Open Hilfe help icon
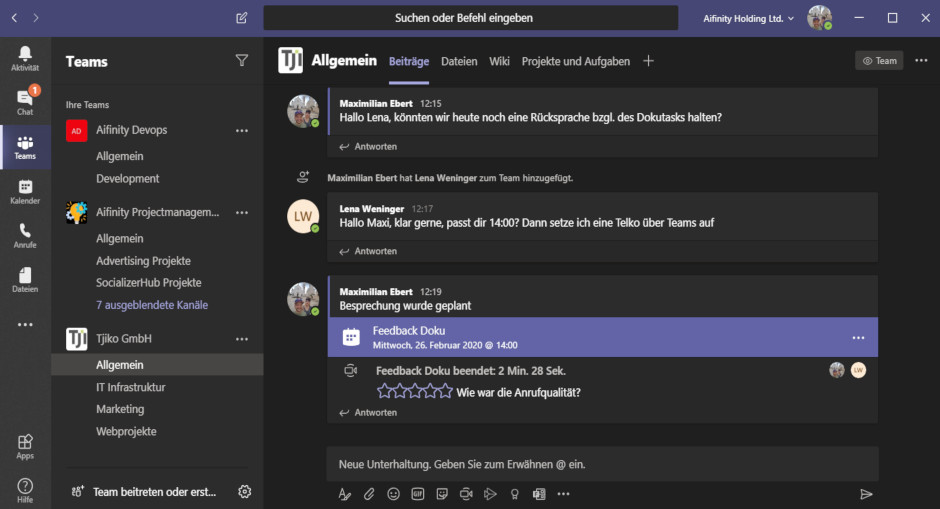 [x=25, y=490]
